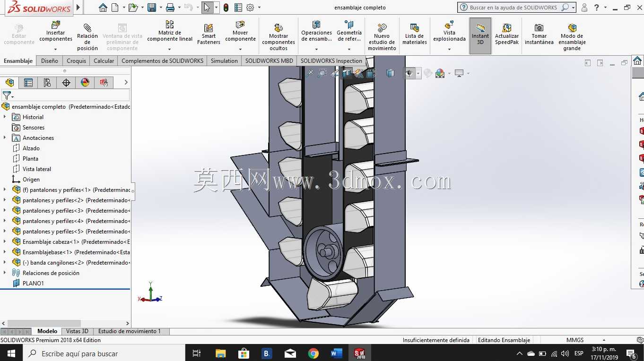This screenshot has height=361, width=644.
Task: Open Microsoft Word from the taskbar
Action: tap(336, 353)
